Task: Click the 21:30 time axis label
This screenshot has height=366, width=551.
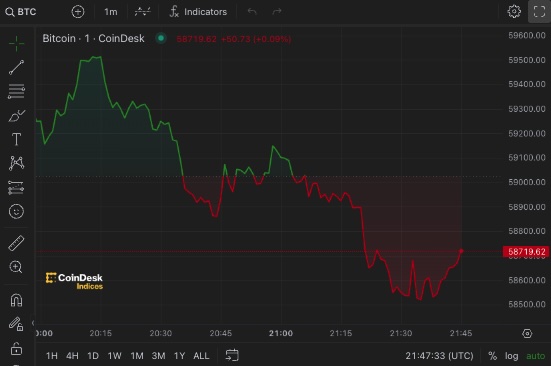Action: pyautogui.click(x=401, y=333)
